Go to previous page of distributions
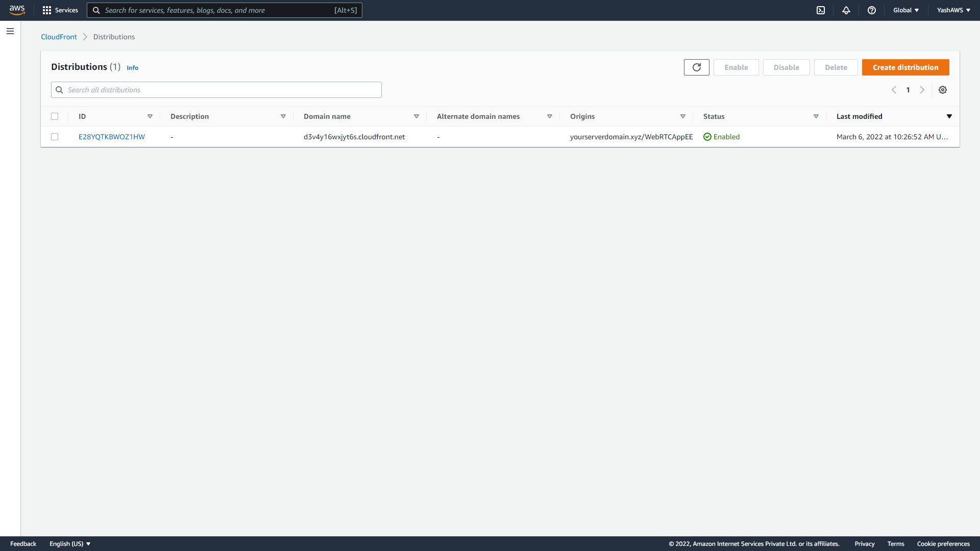 [894, 90]
